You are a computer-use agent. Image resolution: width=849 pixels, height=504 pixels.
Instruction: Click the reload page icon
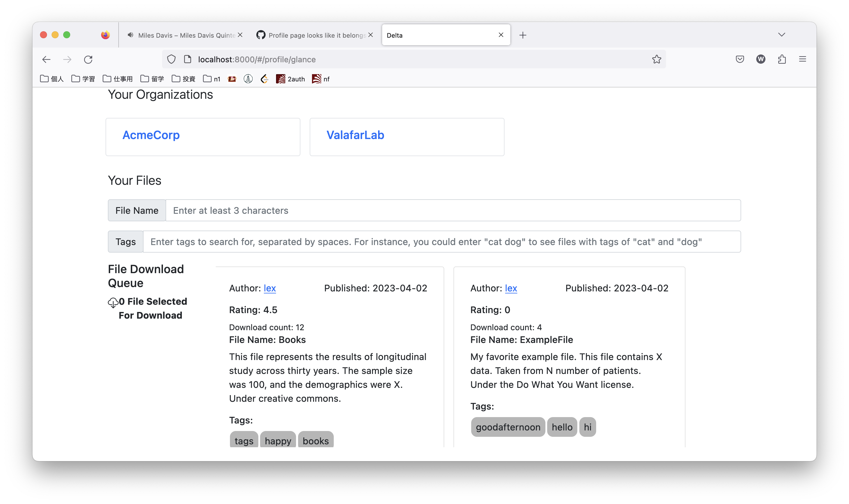click(x=88, y=59)
